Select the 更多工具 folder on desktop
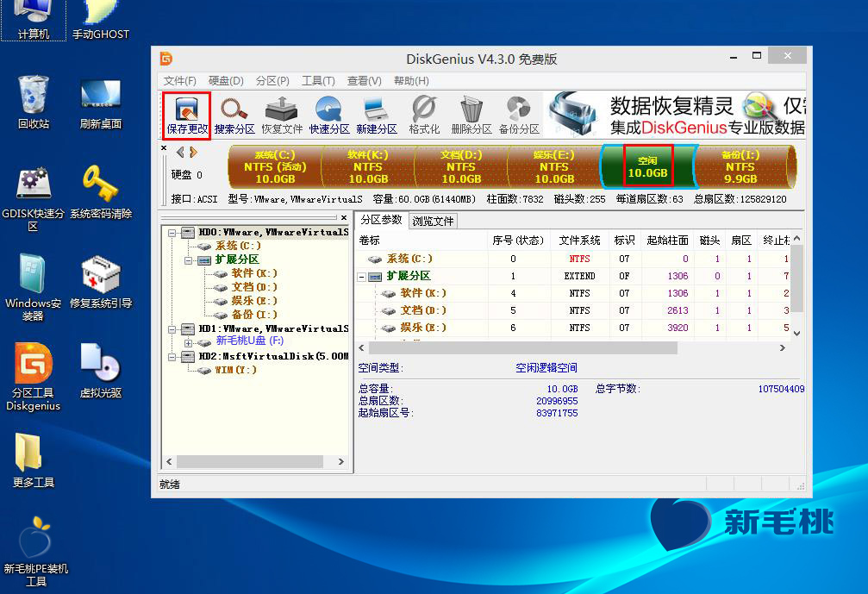The image size is (868, 594). [34, 460]
